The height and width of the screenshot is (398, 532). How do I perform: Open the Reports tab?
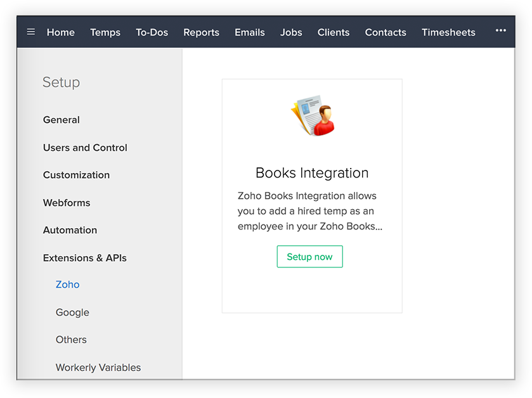[x=201, y=32]
